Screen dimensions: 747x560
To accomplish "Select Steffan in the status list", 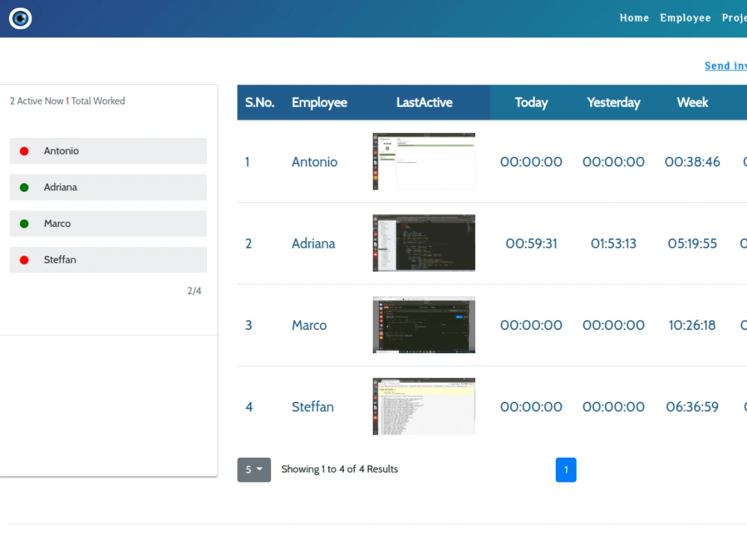I will (x=108, y=260).
